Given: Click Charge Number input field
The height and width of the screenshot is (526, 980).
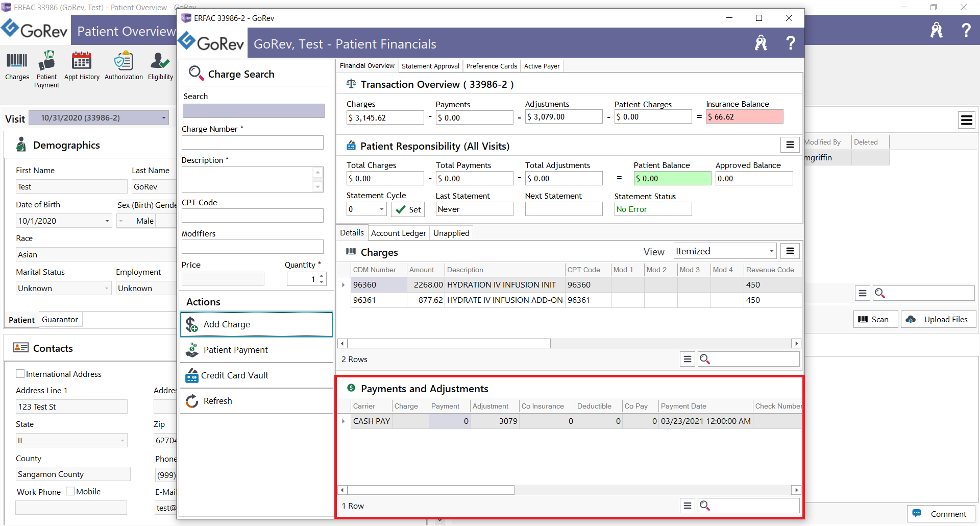Looking at the screenshot, I should (253, 142).
